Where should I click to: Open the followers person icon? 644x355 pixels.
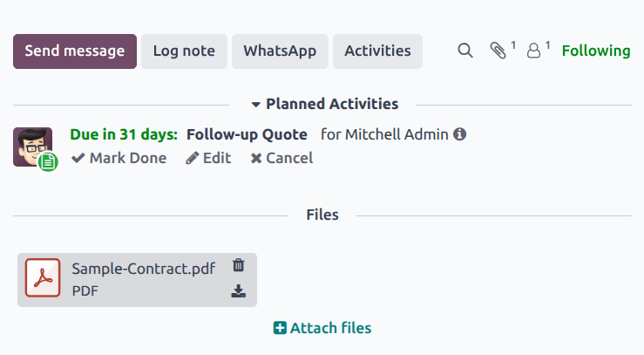[534, 51]
